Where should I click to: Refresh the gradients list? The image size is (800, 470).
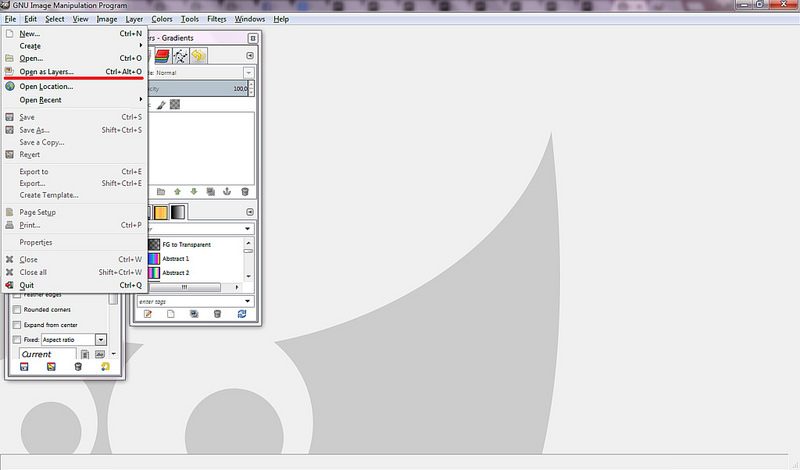[242, 314]
